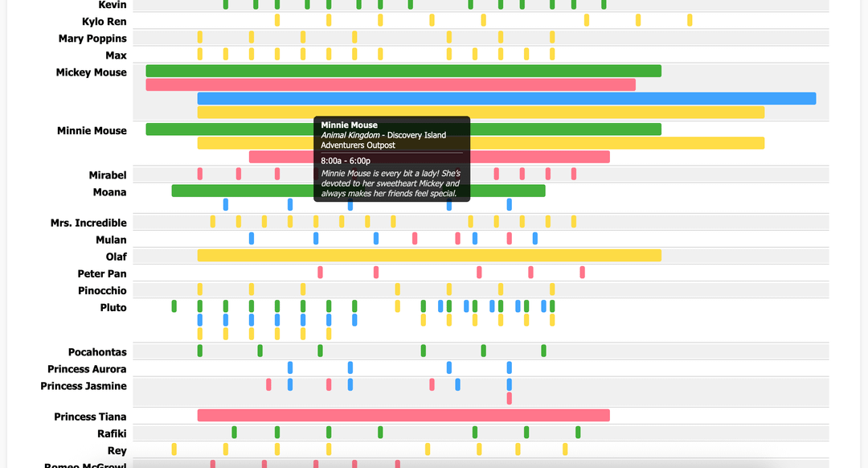
Task: Click the Mrs. Incredible row label
Action: tap(88, 223)
